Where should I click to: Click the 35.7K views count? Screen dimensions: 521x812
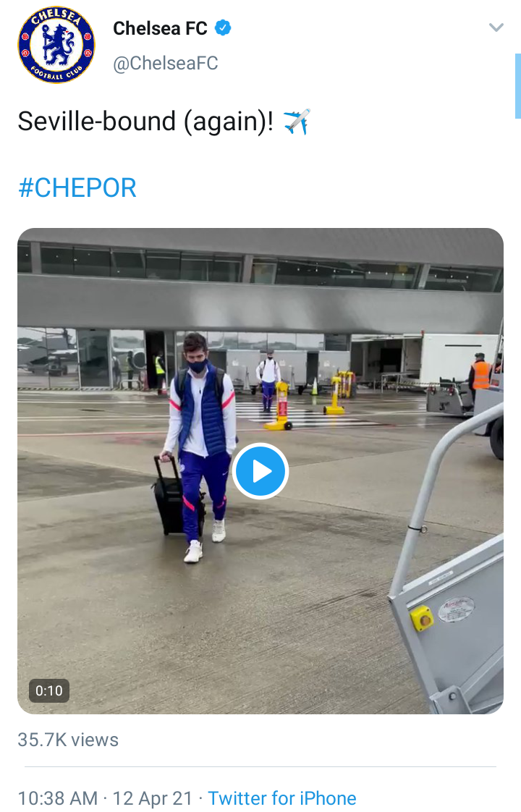click(x=68, y=740)
